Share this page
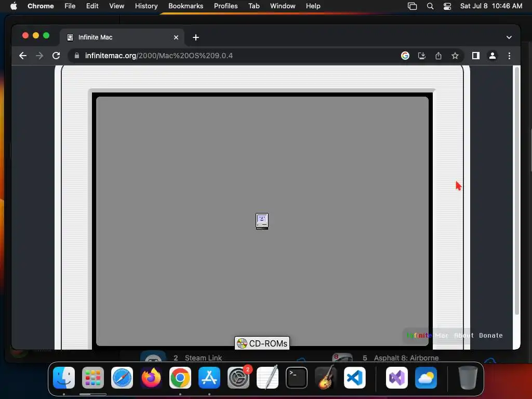 (x=438, y=56)
